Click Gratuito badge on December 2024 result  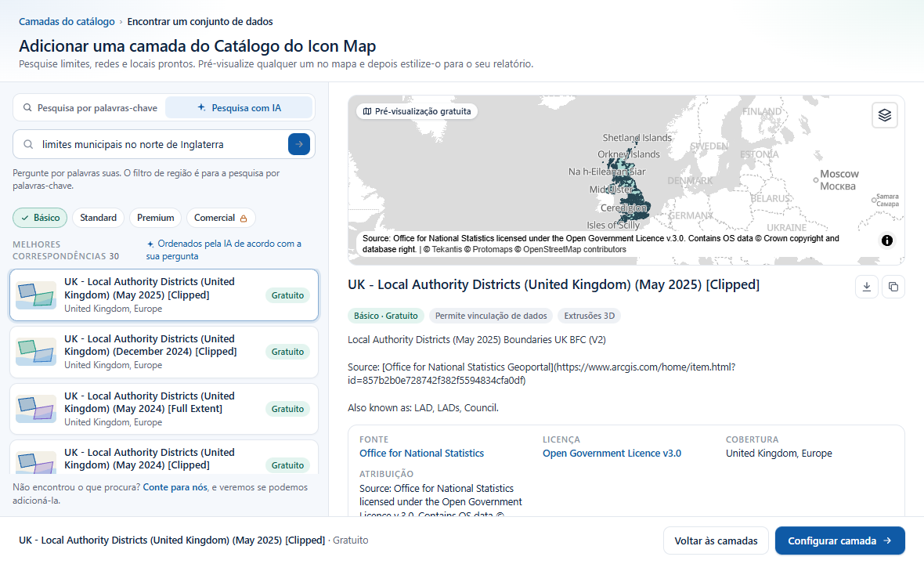[287, 352]
